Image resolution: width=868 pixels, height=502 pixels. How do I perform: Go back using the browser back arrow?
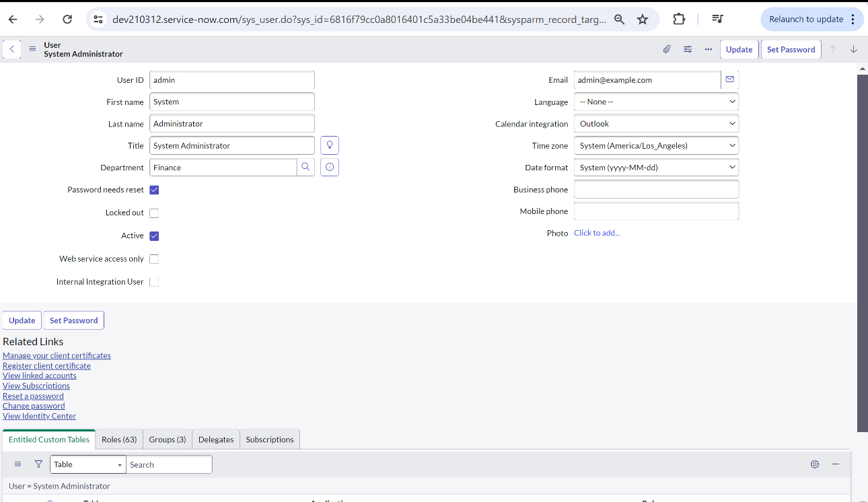[13, 20]
